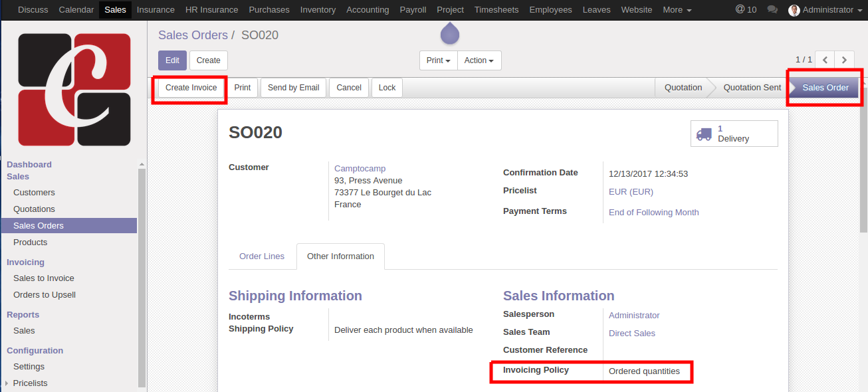
Task: Go to previous record with left arrow
Action: tap(825, 60)
